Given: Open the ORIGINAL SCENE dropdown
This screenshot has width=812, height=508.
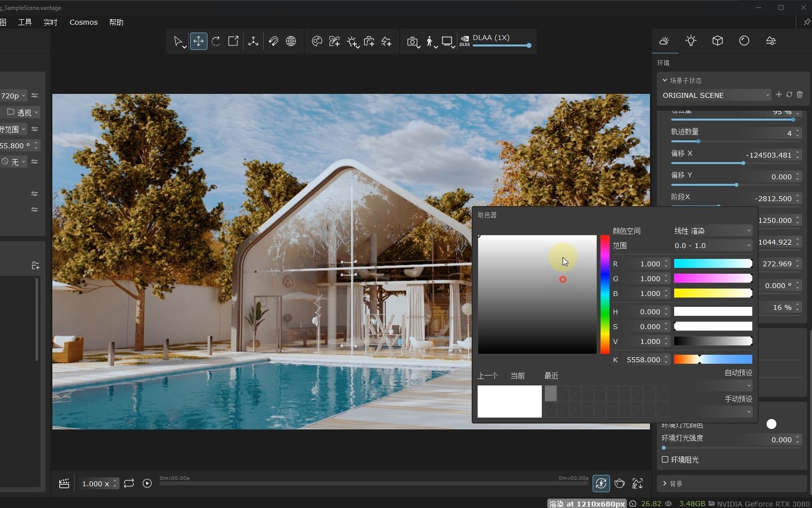Looking at the screenshot, I should [x=716, y=95].
